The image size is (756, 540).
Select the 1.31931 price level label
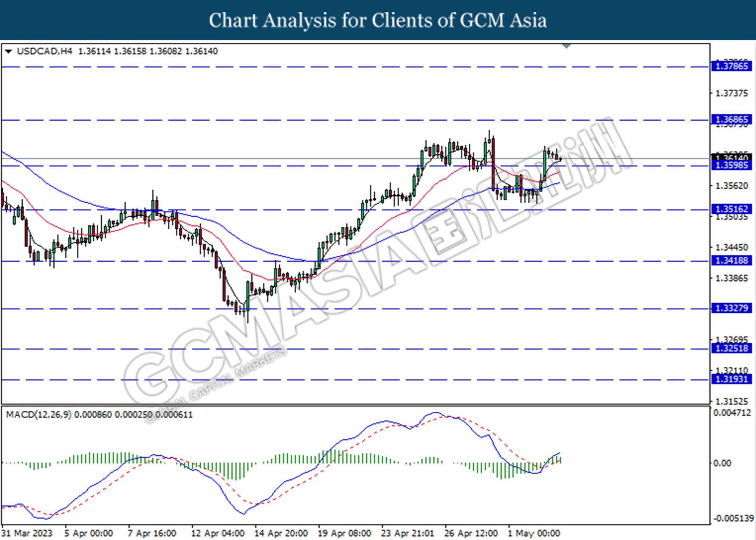click(x=731, y=379)
